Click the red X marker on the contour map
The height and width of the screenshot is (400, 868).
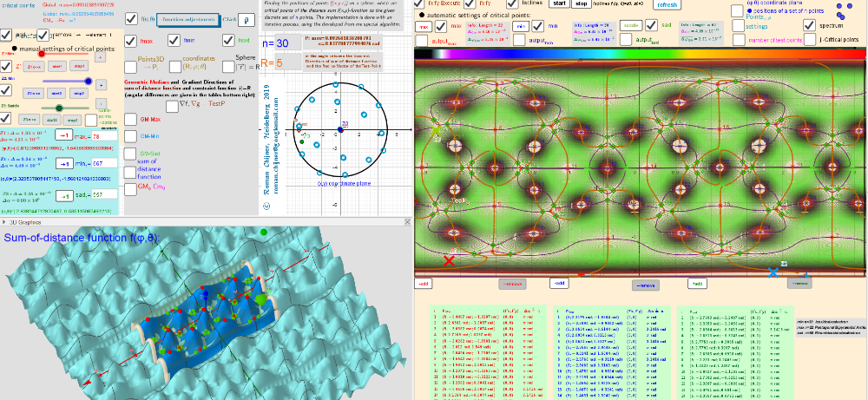[449, 260]
